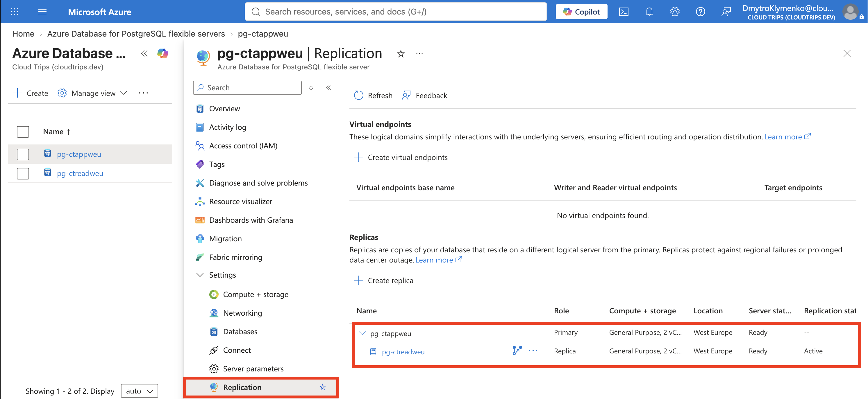Click the Copilot button
The width and height of the screenshot is (868, 399).
pyautogui.click(x=581, y=12)
